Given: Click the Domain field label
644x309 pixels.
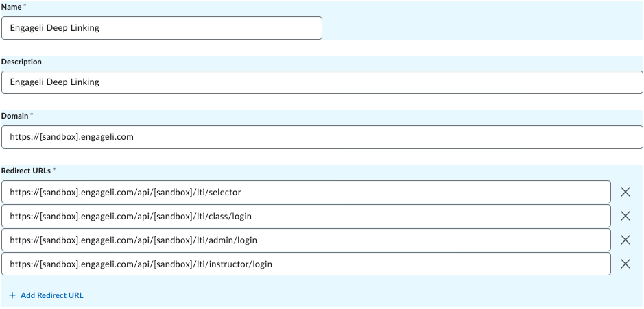Looking at the screenshot, I should coord(17,116).
